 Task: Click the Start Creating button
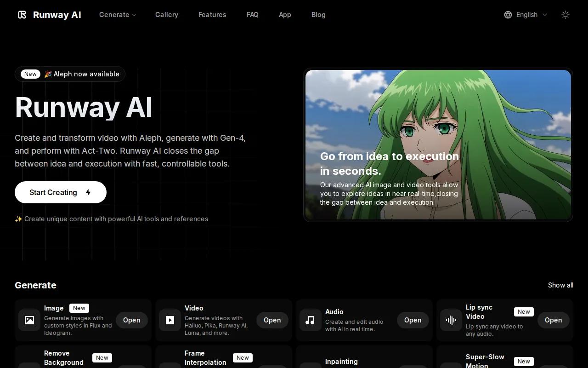tap(61, 192)
